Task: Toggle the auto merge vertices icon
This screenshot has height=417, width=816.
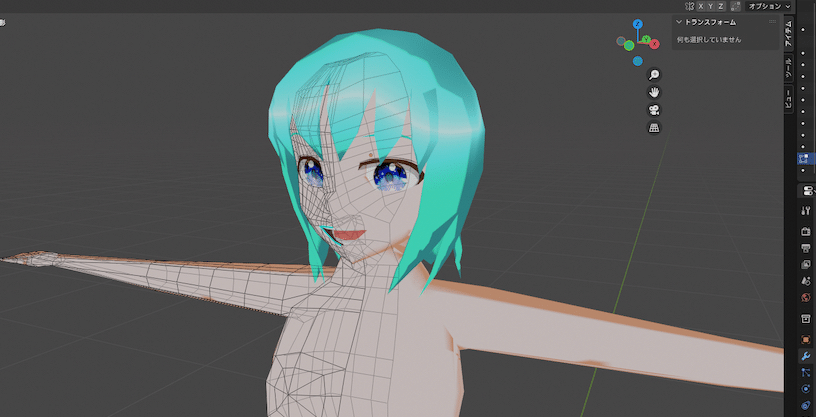Action: 735,6
